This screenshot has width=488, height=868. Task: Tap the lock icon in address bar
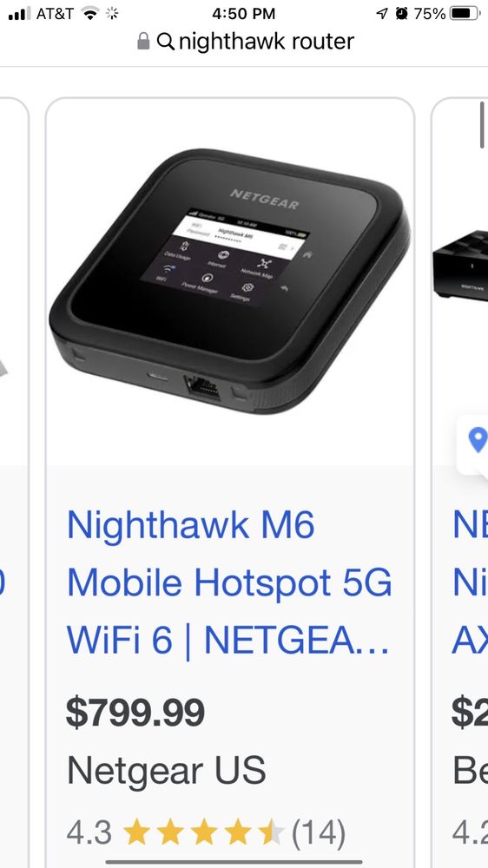click(x=143, y=41)
